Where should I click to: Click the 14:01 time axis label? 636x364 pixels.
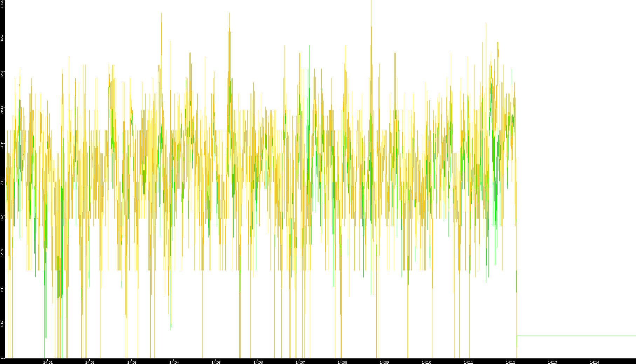click(x=48, y=362)
